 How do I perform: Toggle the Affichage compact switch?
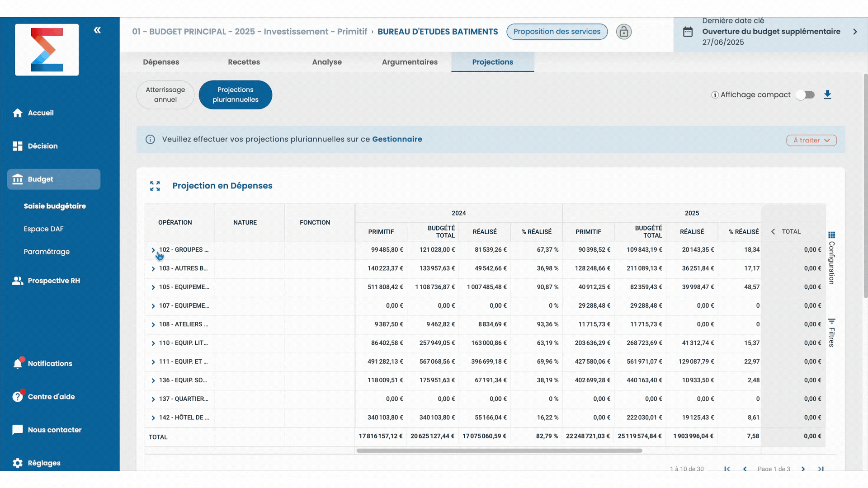(805, 95)
